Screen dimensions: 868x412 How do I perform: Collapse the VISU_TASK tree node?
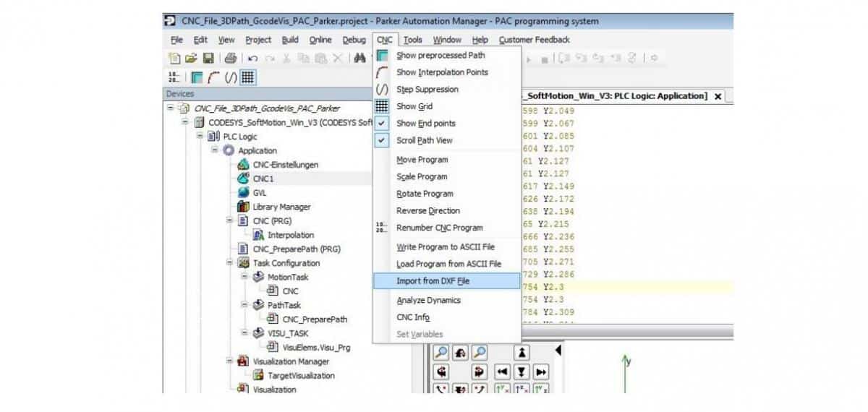coord(244,333)
